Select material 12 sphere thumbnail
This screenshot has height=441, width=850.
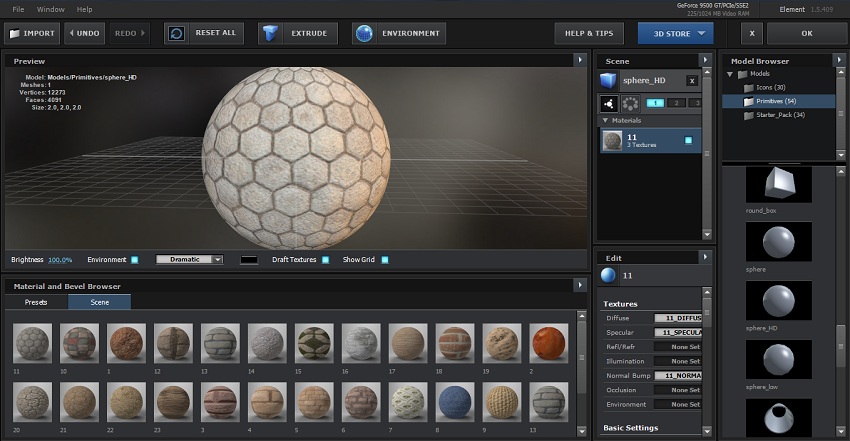(x=173, y=343)
